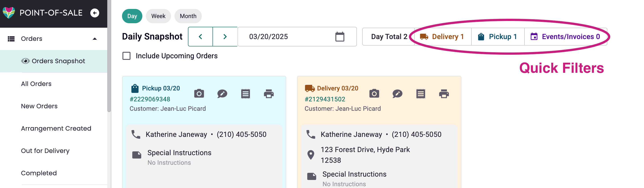This screenshot has height=188, width=644.
Task: Open the camera photos icon on the Pickup order
Action: point(199,94)
